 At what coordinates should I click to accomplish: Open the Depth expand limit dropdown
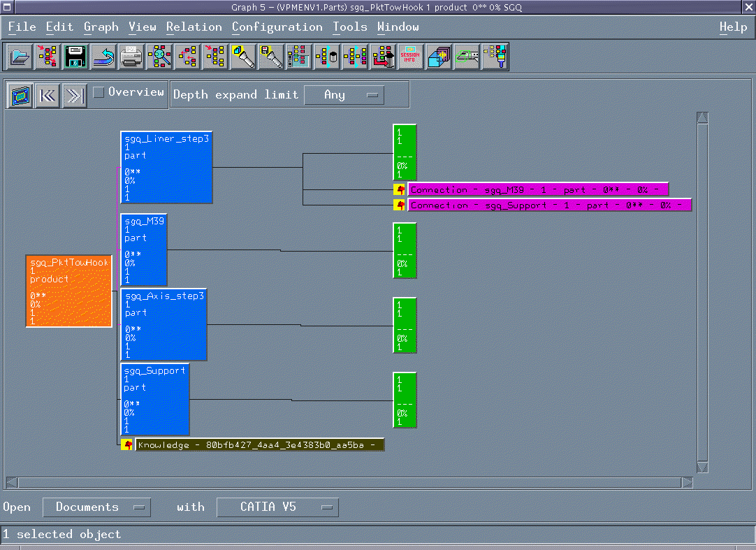point(344,95)
